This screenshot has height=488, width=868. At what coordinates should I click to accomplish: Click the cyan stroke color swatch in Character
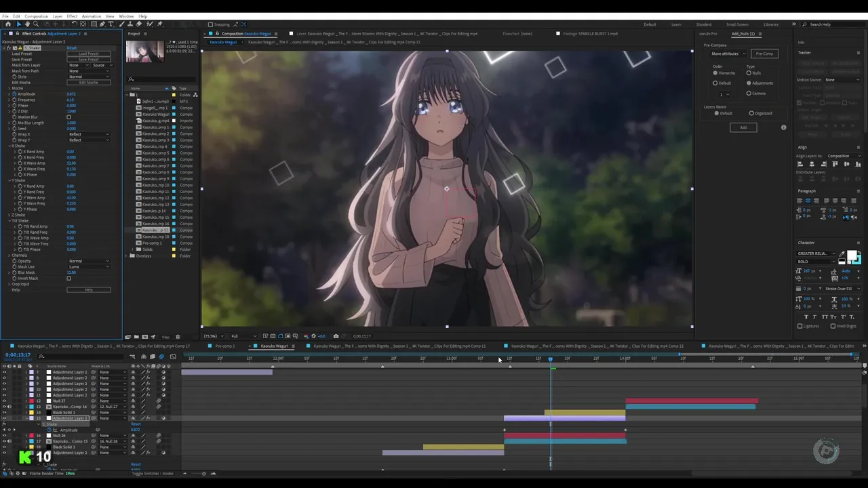pyautogui.click(x=860, y=262)
